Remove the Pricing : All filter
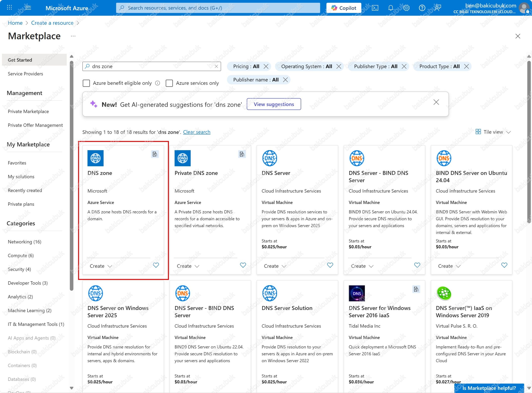 (266, 66)
